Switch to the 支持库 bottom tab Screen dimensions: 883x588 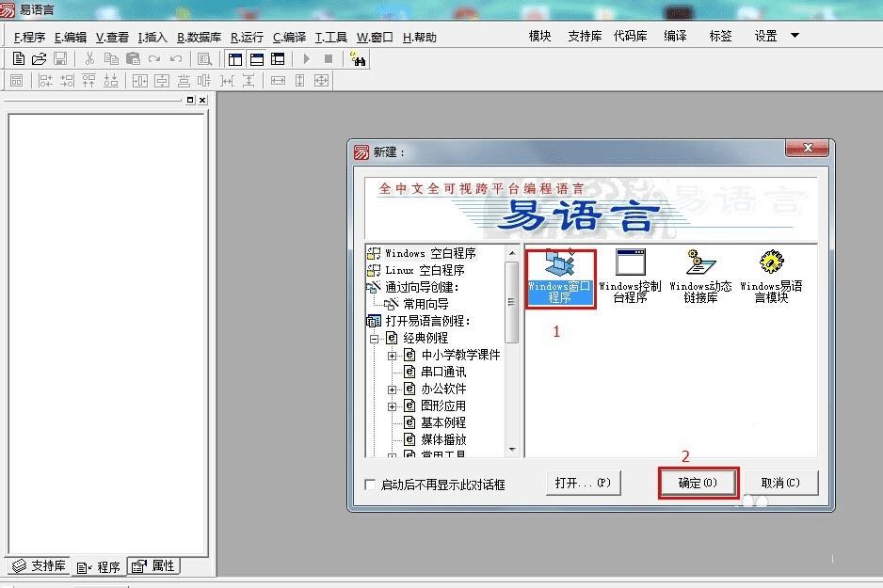point(39,565)
